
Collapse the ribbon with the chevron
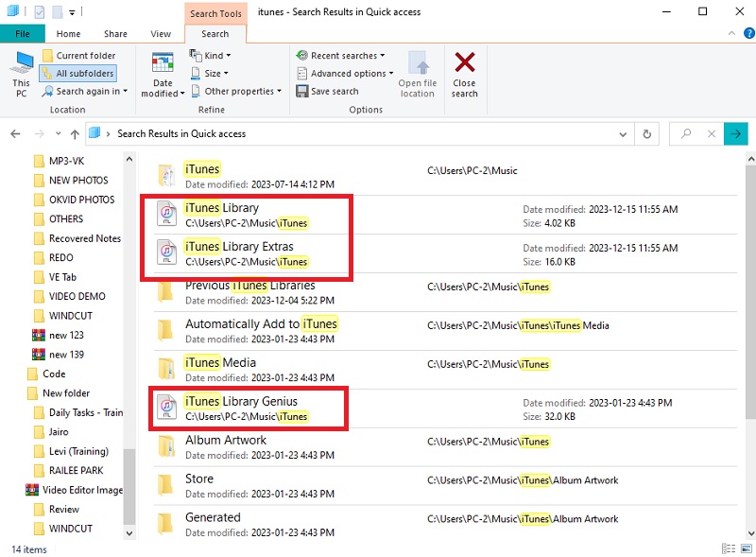click(731, 33)
